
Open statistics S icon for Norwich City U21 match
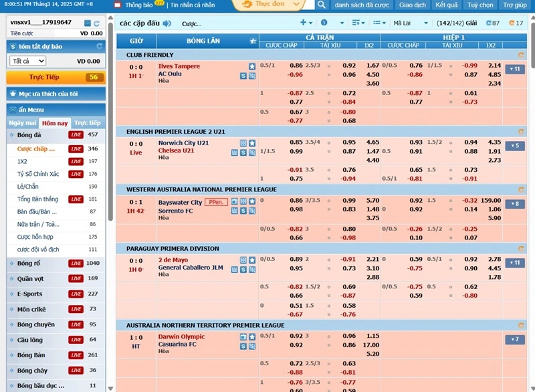(x=243, y=153)
